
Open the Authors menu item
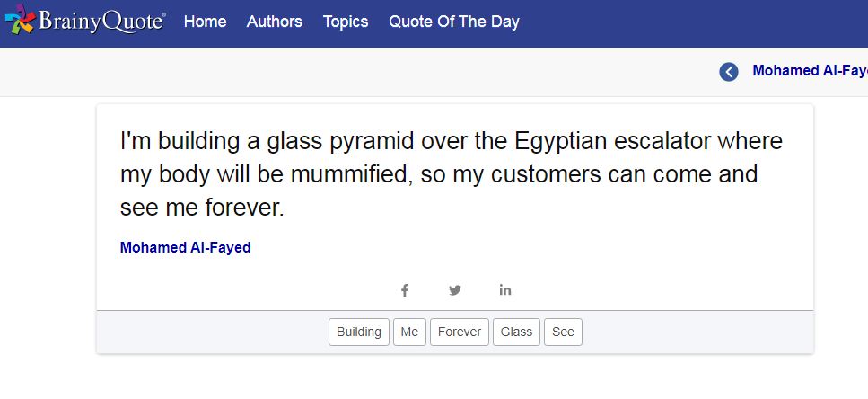(x=274, y=22)
